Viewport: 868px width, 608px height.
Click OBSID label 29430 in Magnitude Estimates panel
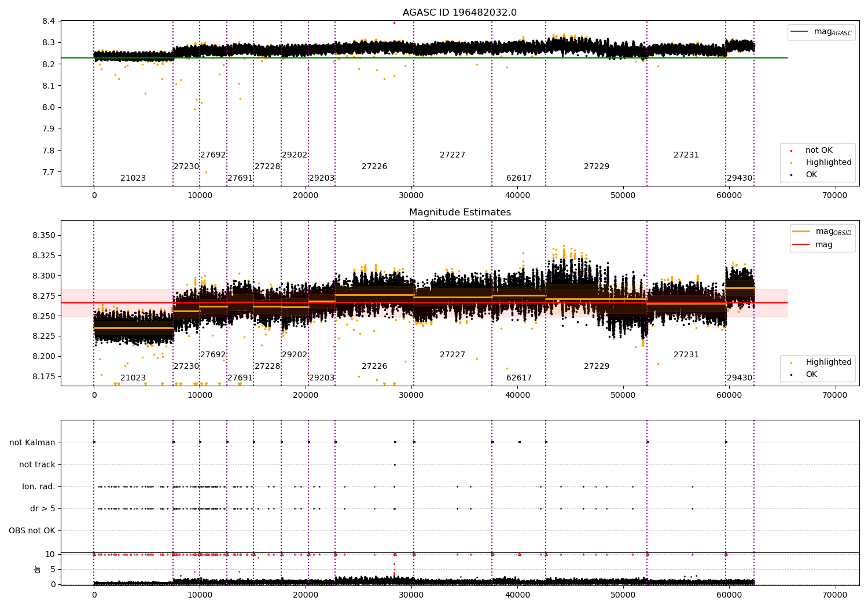(x=740, y=378)
